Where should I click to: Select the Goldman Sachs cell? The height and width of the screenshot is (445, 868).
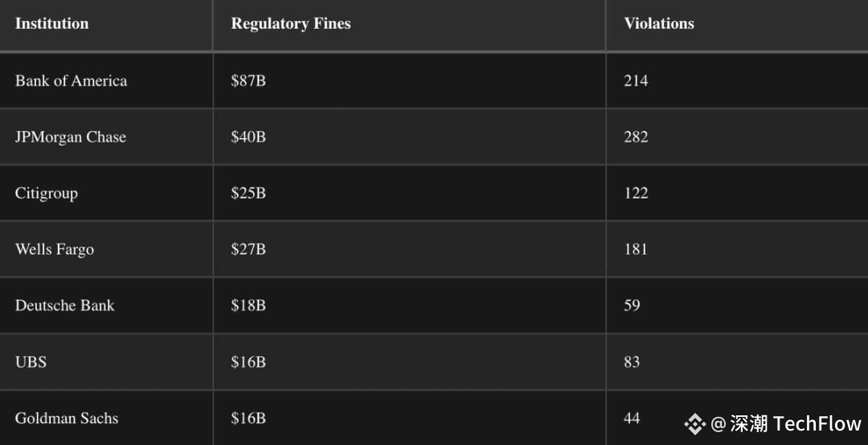tap(67, 418)
